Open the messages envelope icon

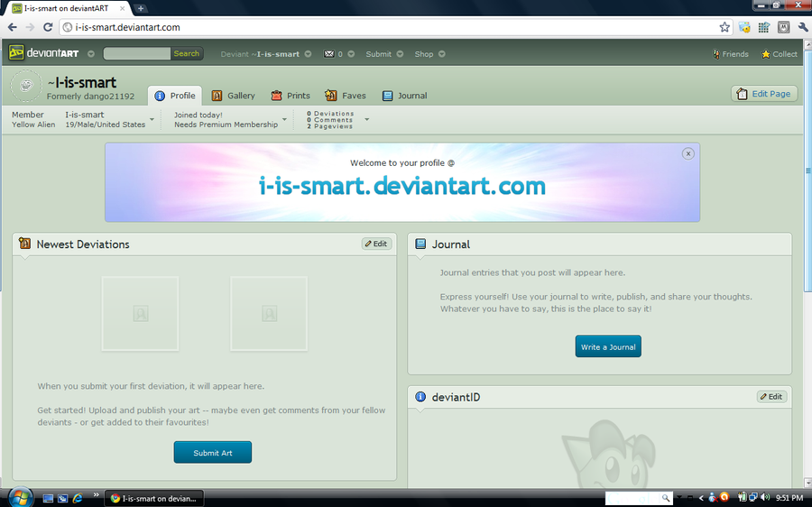[328, 54]
